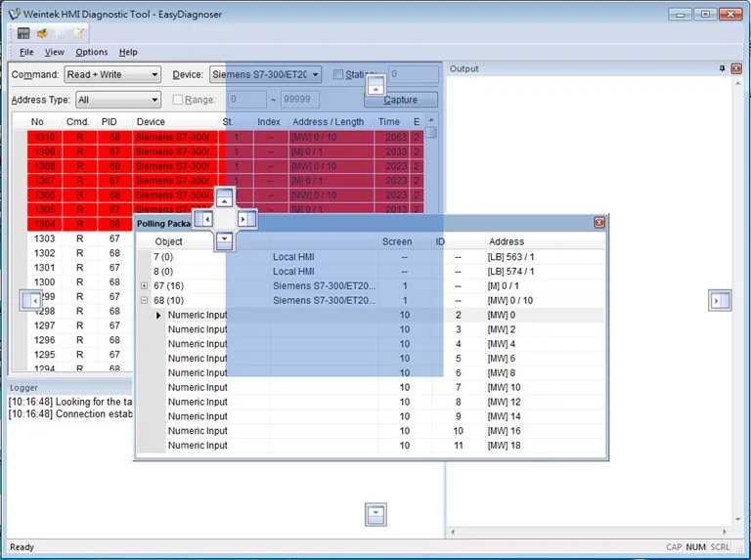This screenshot has height=560, width=751.
Task: Click the Range start field showing 0
Action: point(247,100)
